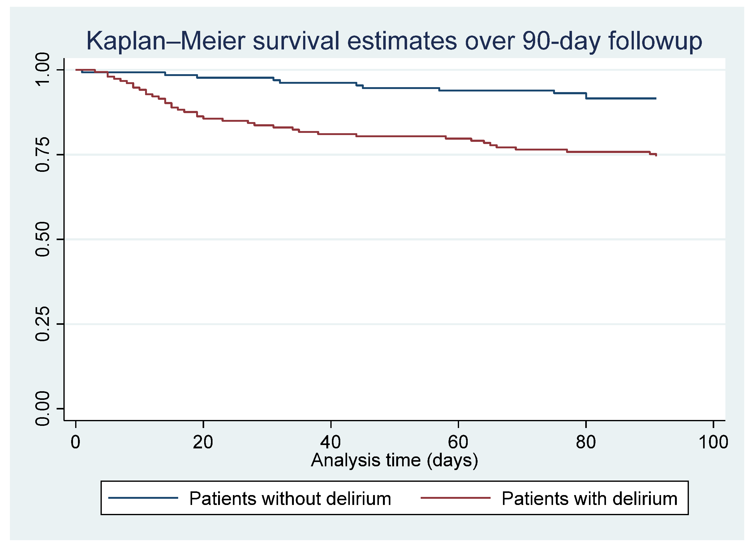Click the right end of the red survival curve
Image resolution: width=756 pixels, height=551 pixels.
click(656, 155)
